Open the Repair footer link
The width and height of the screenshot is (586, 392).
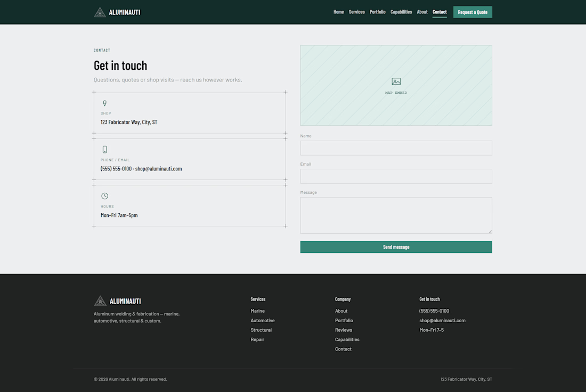257,339
